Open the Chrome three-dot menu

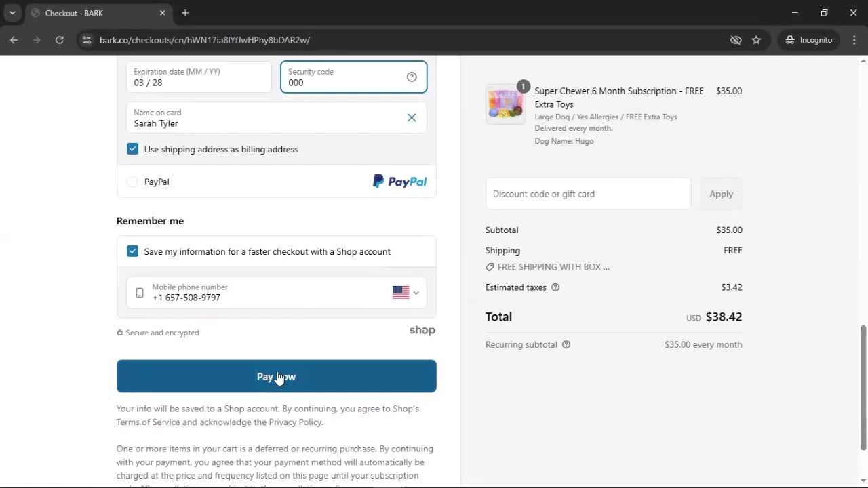pyautogui.click(x=854, y=40)
